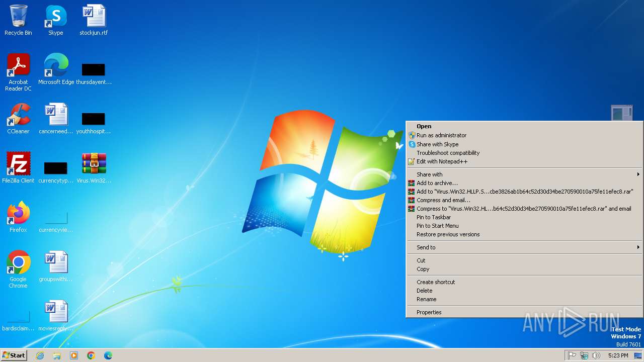The height and width of the screenshot is (362, 644).
Task: Choose Open in the context menu
Action: pos(524,126)
